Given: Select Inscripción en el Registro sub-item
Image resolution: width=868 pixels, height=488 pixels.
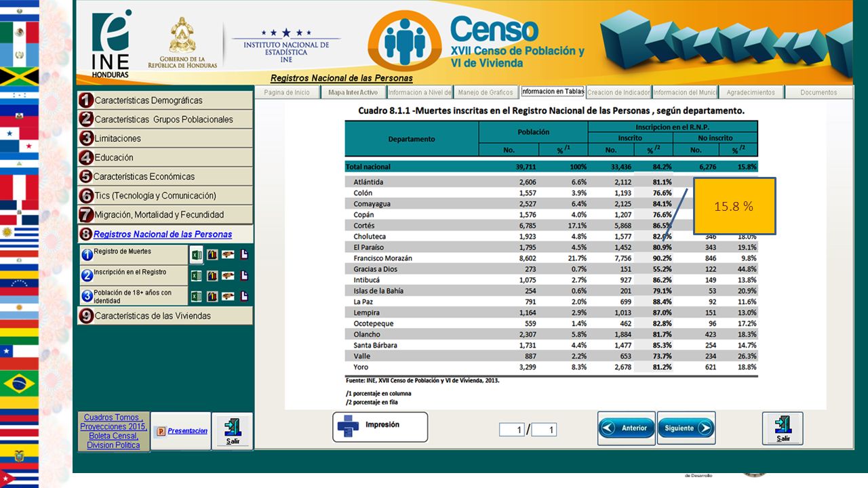Looking at the screenshot, I should click(132, 275).
